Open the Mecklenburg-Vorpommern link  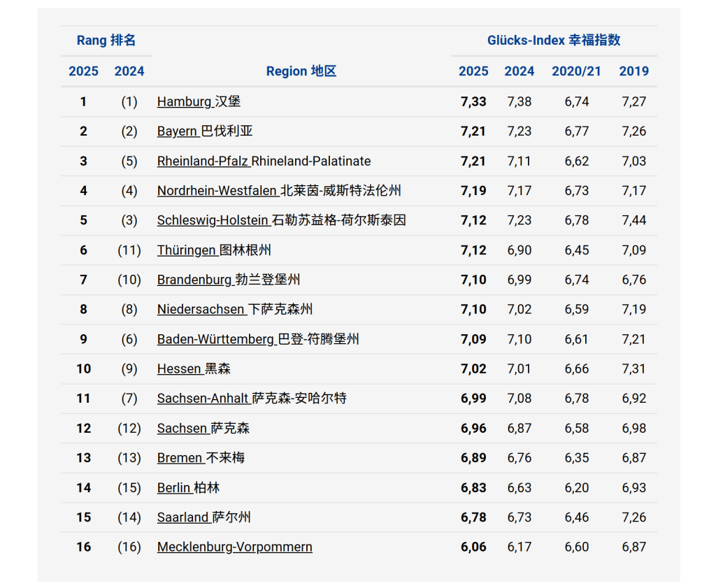[x=234, y=547]
